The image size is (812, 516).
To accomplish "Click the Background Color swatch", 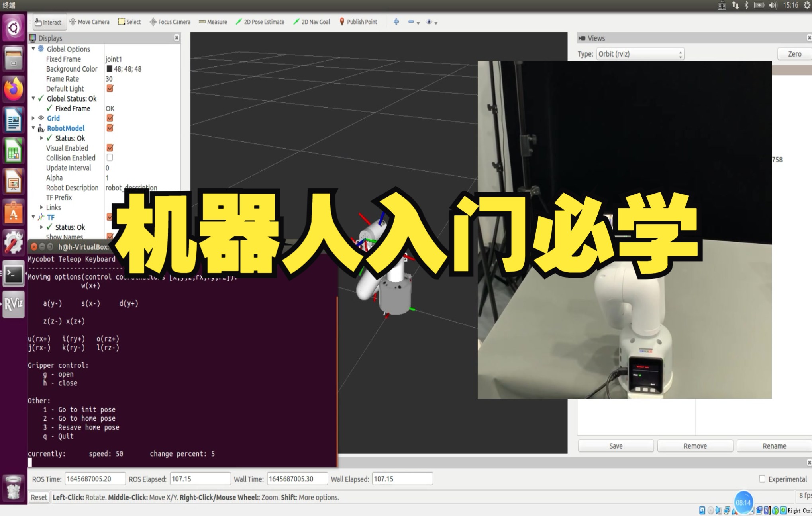I will pos(109,68).
